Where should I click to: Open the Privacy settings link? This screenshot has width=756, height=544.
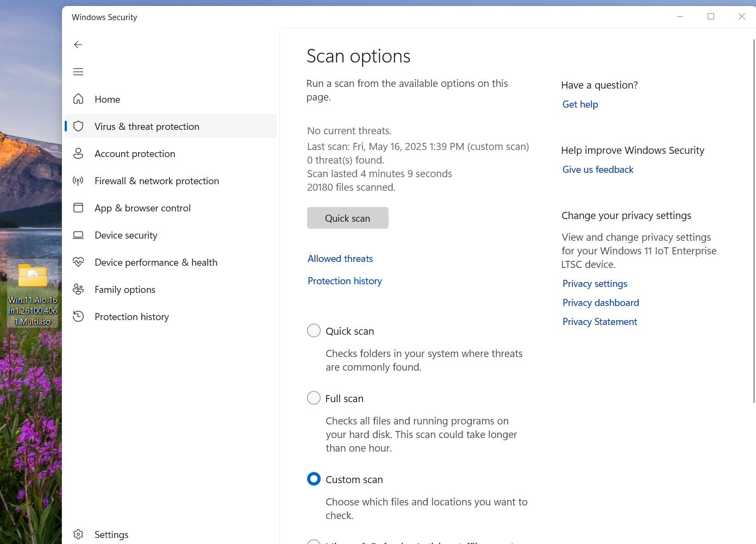coord(595,284)
